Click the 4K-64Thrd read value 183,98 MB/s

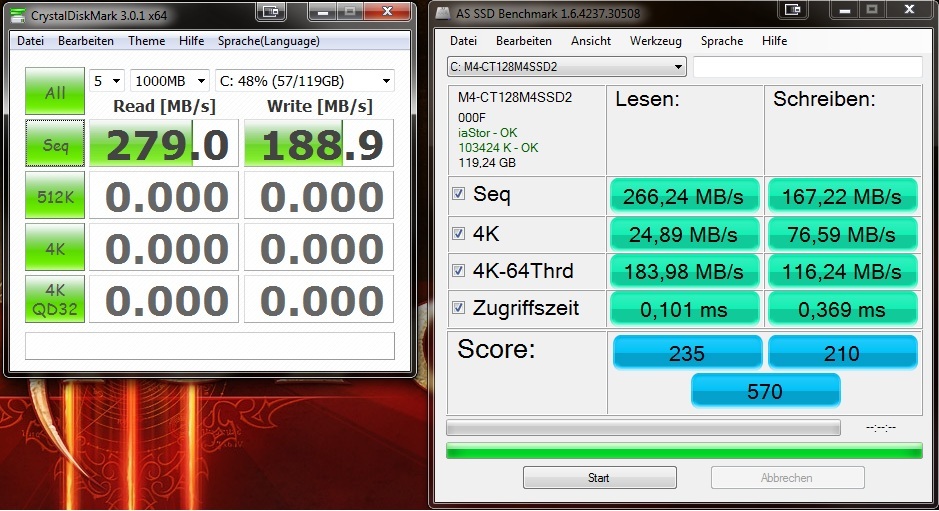[x=684, y=271]
